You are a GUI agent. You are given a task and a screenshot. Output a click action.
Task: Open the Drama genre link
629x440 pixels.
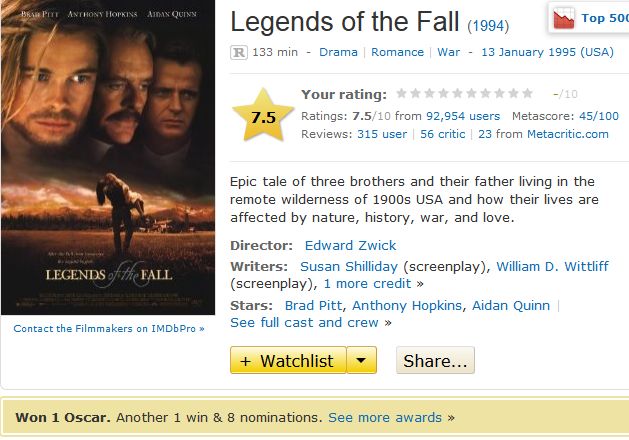[338, 52]
